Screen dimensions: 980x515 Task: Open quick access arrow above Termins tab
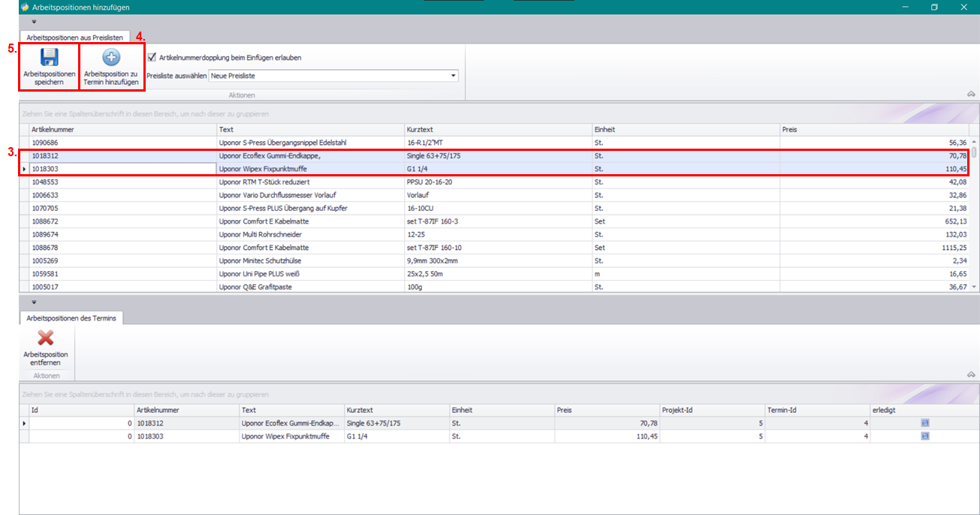coord(34,303)
